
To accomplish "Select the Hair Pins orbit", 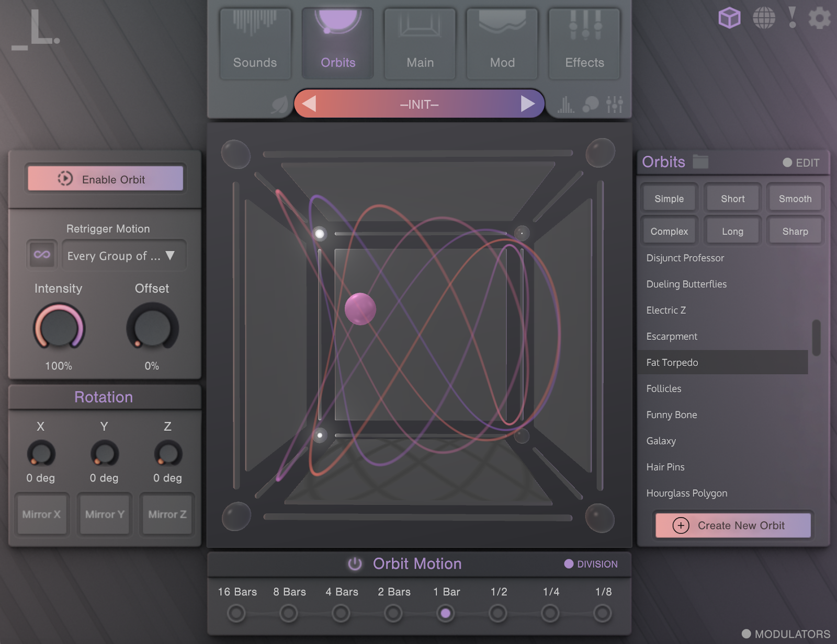I will pos(723,467).
